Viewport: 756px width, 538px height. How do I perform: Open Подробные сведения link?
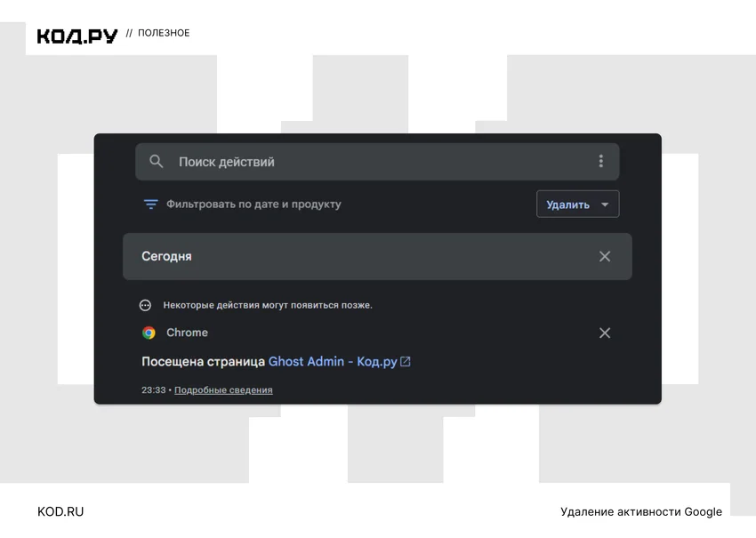[223, 390]
